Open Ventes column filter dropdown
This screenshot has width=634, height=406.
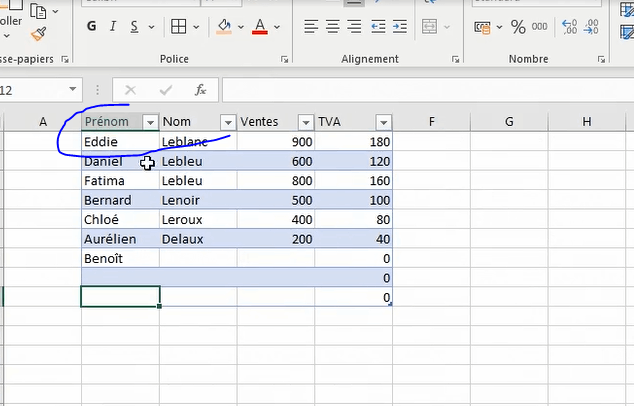pos(306,122)
